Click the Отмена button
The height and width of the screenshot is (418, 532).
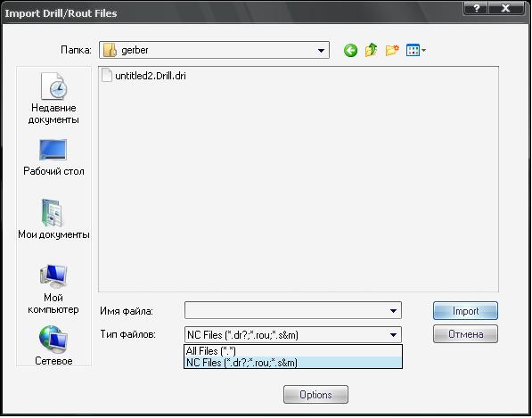coord(465,334)
